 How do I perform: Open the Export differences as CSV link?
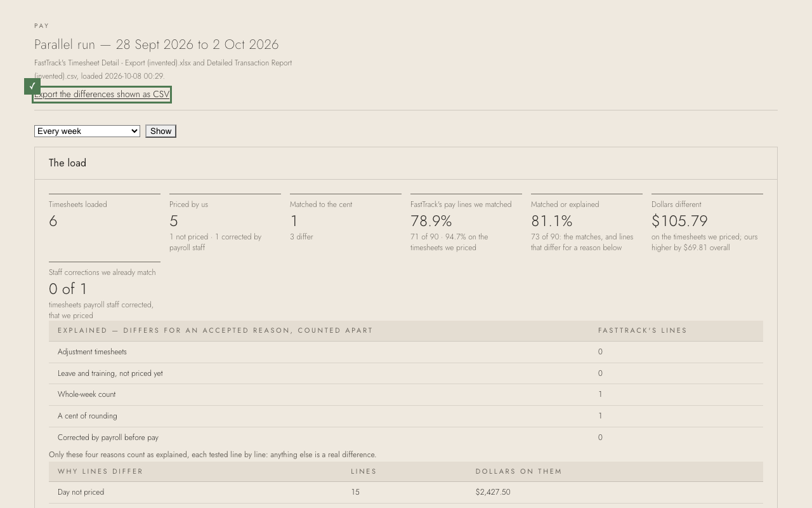click(102, 95)
